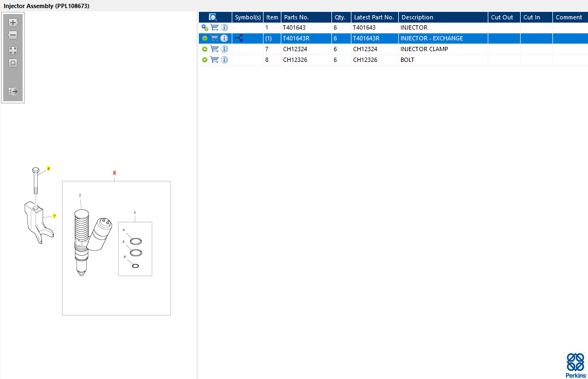Click the Perkins logo
588x379 pixels.
point(576,365)
